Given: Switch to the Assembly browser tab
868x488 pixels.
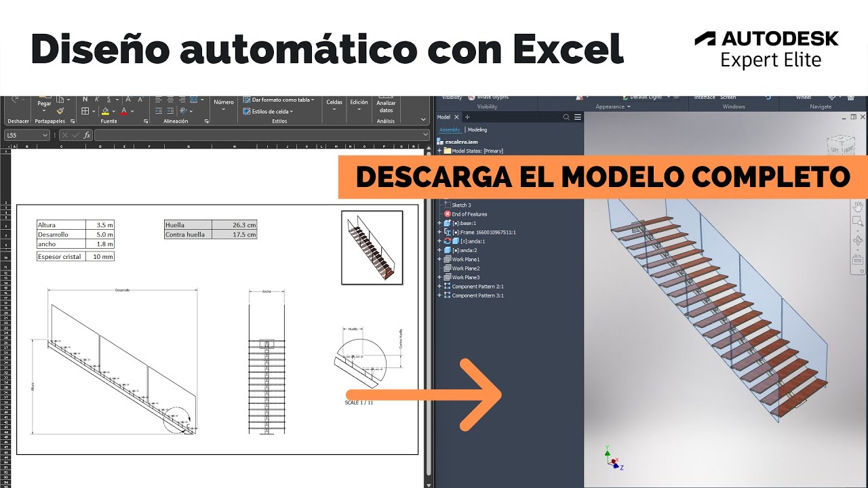Looking at the screenshot, I should [450, 129].
